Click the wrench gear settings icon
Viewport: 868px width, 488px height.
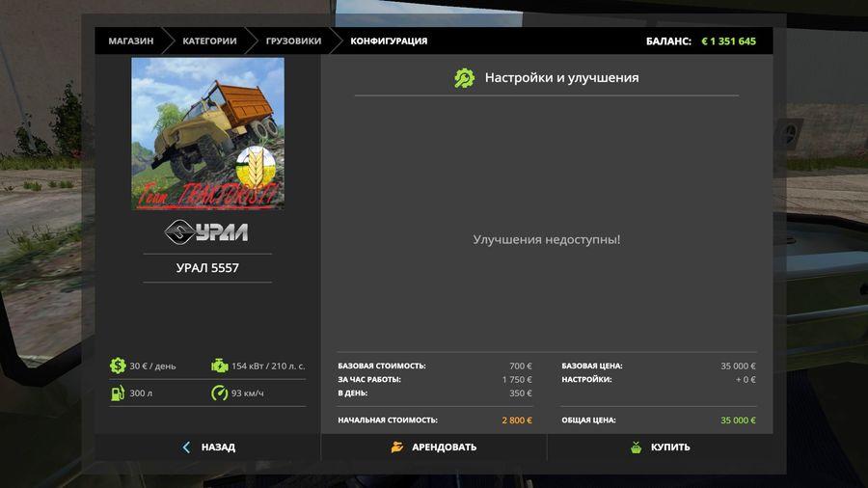click(465, 78)
